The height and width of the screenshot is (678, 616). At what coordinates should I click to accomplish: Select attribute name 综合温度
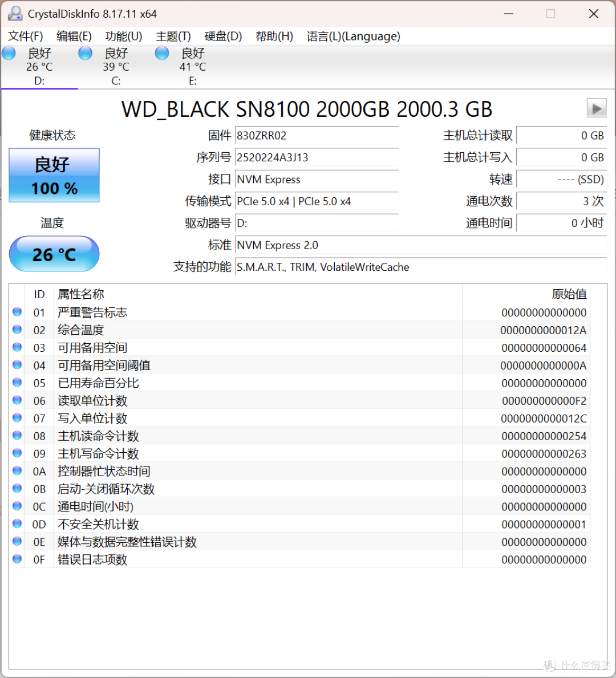tap(81, 330)
